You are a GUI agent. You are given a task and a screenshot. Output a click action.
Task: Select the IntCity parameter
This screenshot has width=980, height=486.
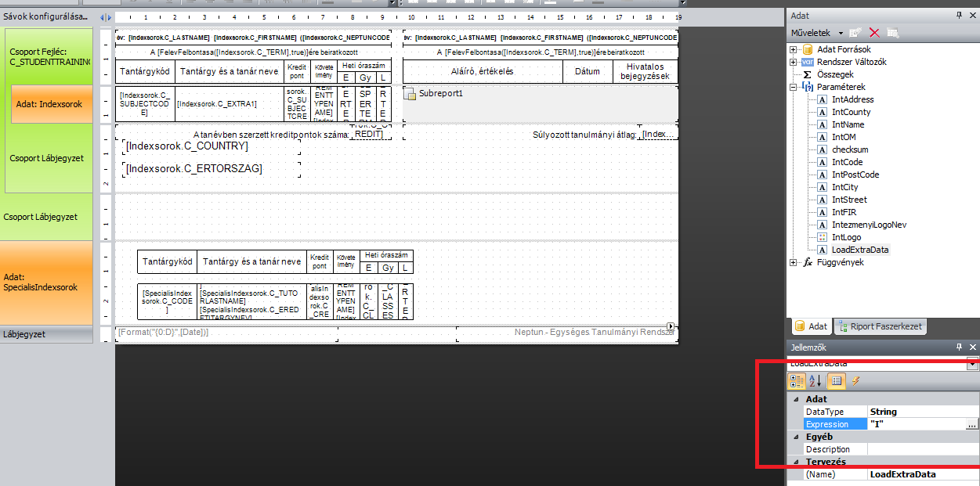click(845, 187)
